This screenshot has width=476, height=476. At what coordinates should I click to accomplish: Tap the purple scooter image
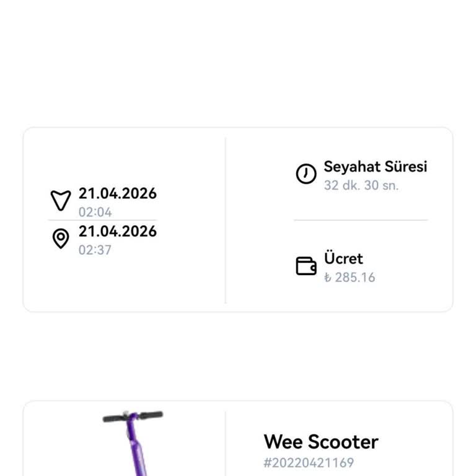pos(133,446)
